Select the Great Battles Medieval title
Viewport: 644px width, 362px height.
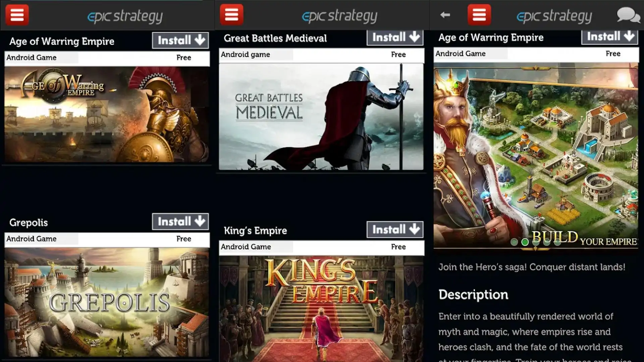coord(275,38)
